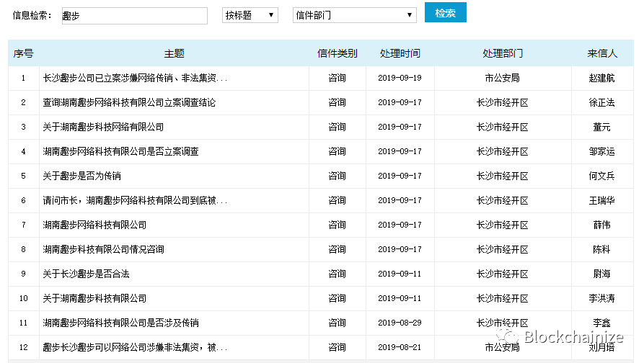Image resolution: width=644 pixels, height=363 pixels.
Task: Open letter 关于长沙趣步是否合法
Action: coord(86,274)
